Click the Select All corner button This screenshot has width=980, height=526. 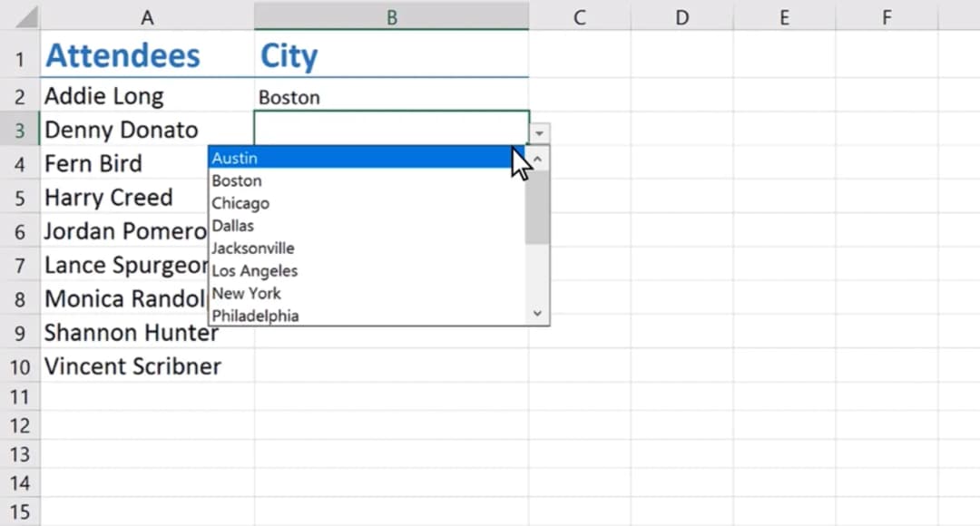click(20, 15)
